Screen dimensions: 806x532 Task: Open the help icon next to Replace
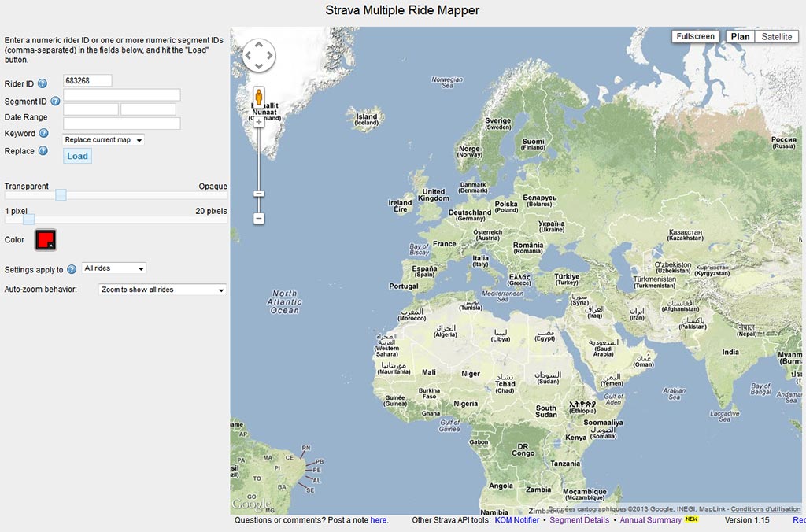43,150
